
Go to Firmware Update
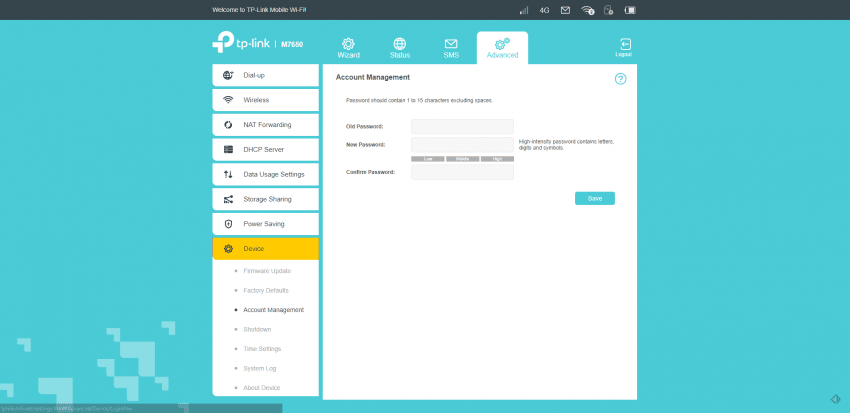click(267, 271)
